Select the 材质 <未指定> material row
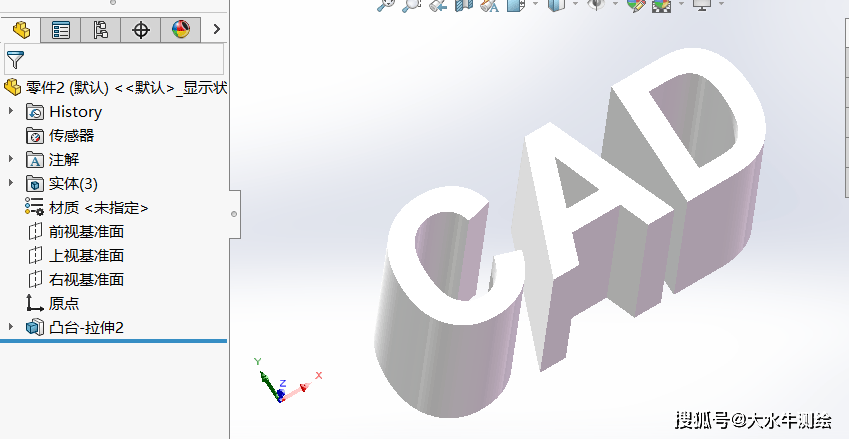 [87, 208]
